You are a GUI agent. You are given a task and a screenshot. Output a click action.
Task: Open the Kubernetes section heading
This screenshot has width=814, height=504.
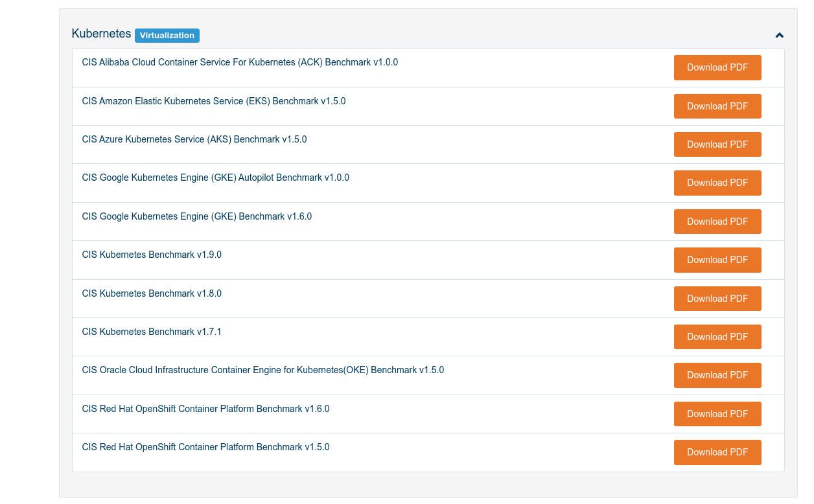click(x=101, y=34)
